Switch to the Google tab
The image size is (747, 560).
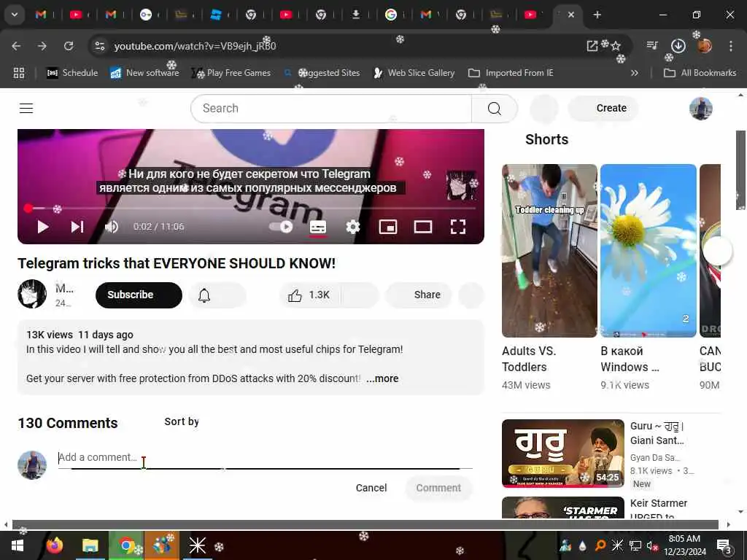[x=391, y=15]
